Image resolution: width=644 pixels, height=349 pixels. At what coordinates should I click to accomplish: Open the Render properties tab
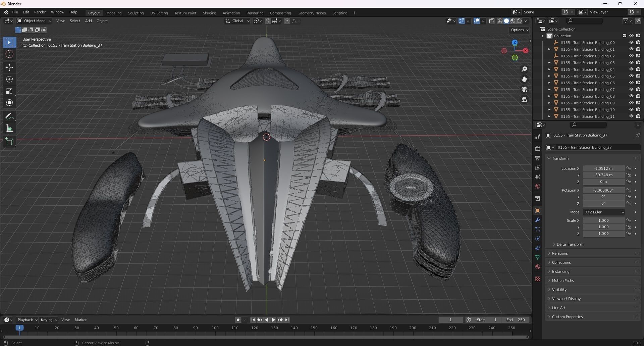tap(538, 148)
